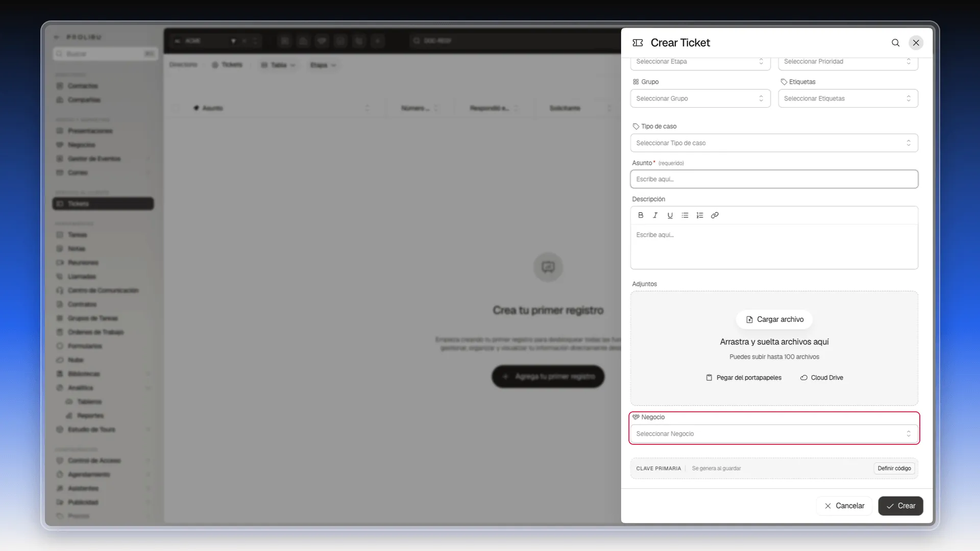980x551 pixels.
Task: Insert bulleted list in Descripción editor
Action: pos(685,215)
